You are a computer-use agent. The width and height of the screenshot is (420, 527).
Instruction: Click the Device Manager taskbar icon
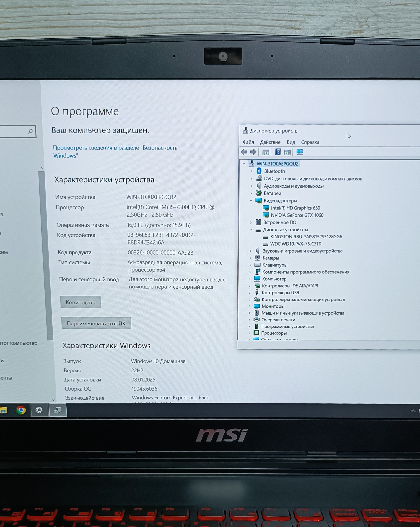(x=58, y=410)
